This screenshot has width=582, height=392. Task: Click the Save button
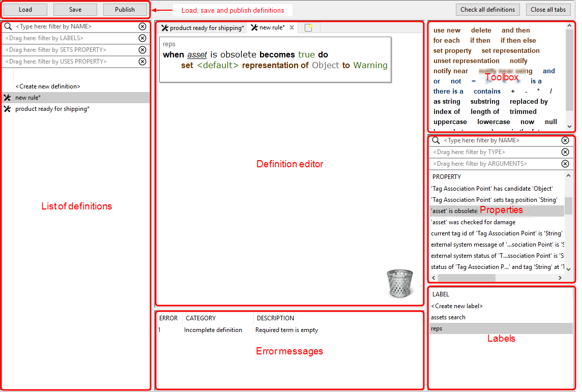click(75, 10)
